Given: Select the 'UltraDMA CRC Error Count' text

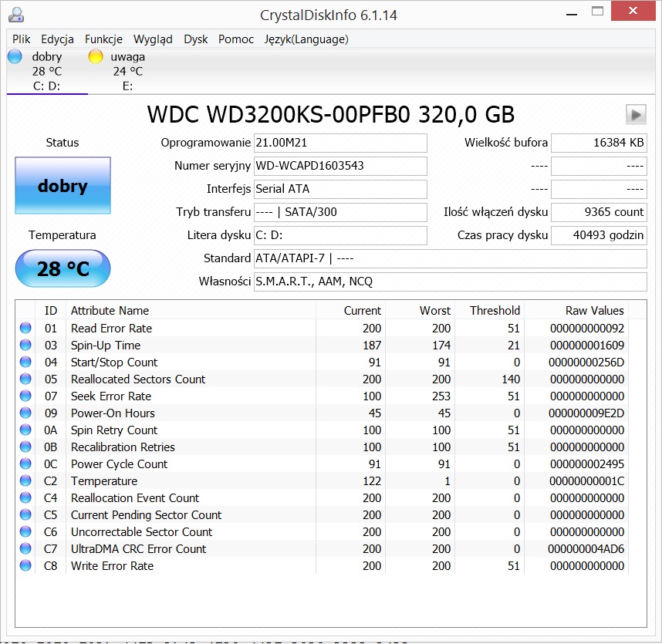Looking at the screenshot, I should (138, 548).
